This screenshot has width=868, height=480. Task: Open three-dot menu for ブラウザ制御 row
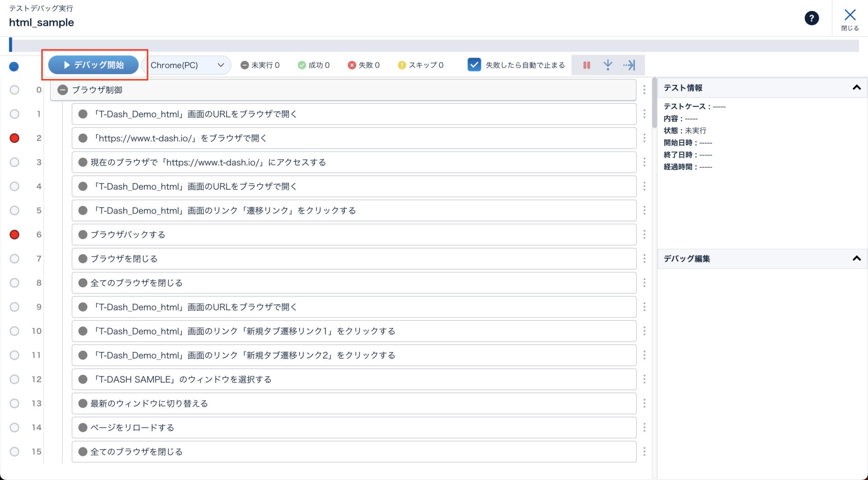[644, 90]
